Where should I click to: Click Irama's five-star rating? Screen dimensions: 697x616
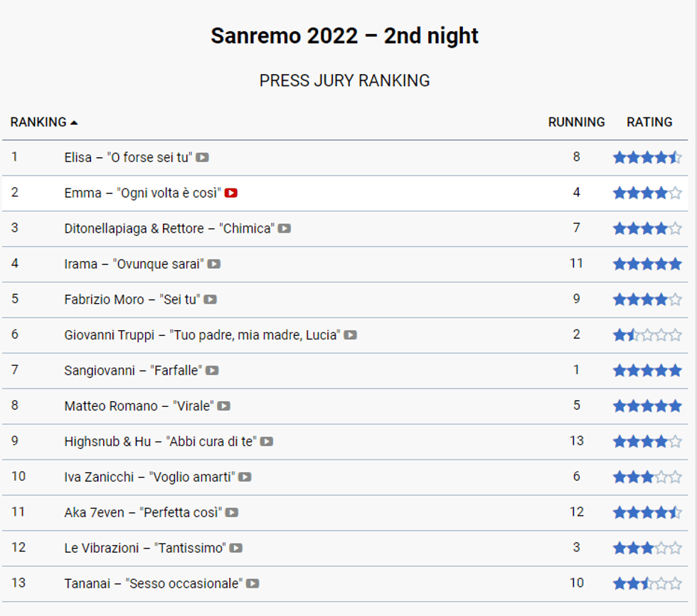coord(647,264)
